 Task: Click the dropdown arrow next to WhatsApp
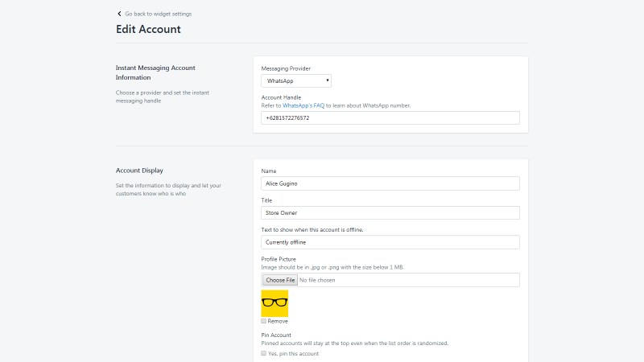(x=328, y=80)
